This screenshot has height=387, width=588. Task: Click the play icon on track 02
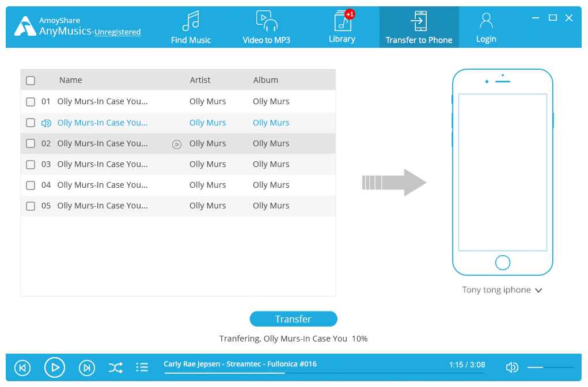pos(177,144)
